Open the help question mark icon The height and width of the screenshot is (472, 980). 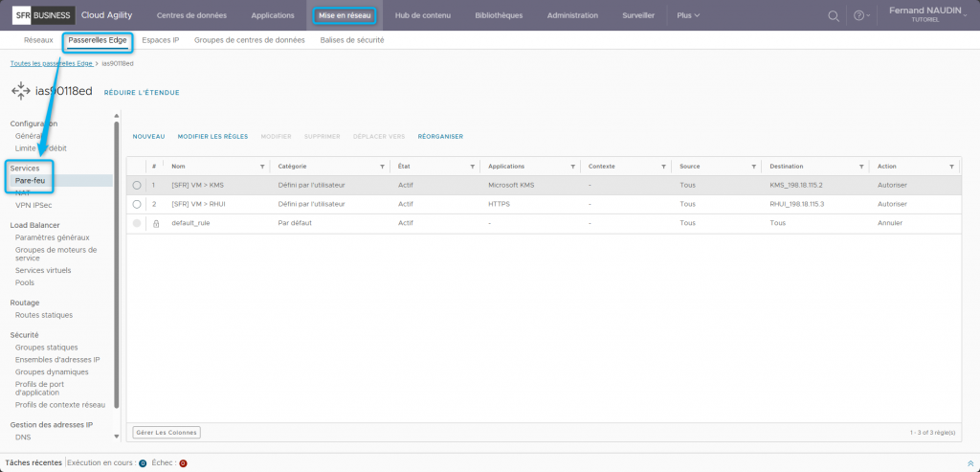pos(858,15)
